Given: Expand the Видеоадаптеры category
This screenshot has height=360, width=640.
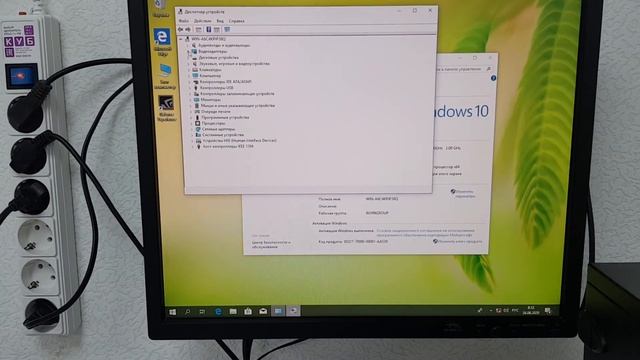Looking at the screenshot, I should point(189,52).
